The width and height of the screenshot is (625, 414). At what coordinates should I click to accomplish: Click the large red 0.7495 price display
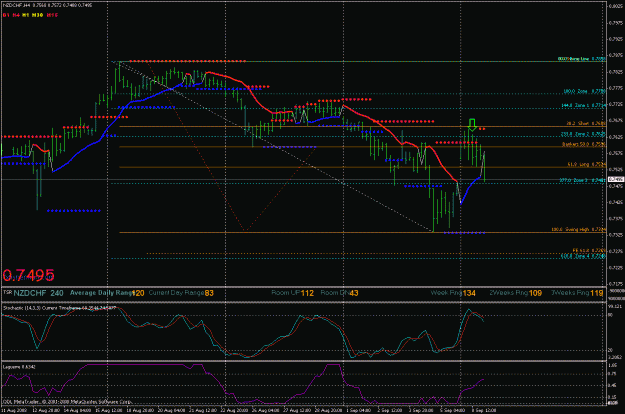point(28,275)
